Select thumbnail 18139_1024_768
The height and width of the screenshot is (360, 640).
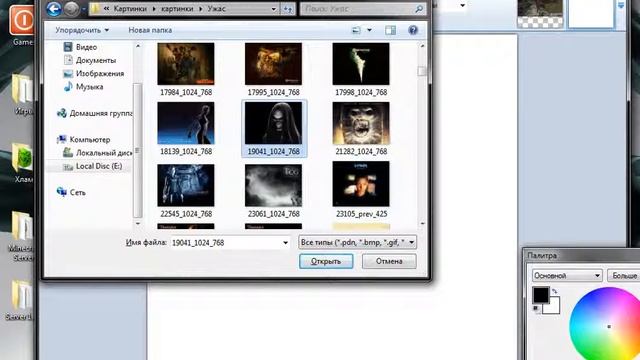(x=186, y=129)
